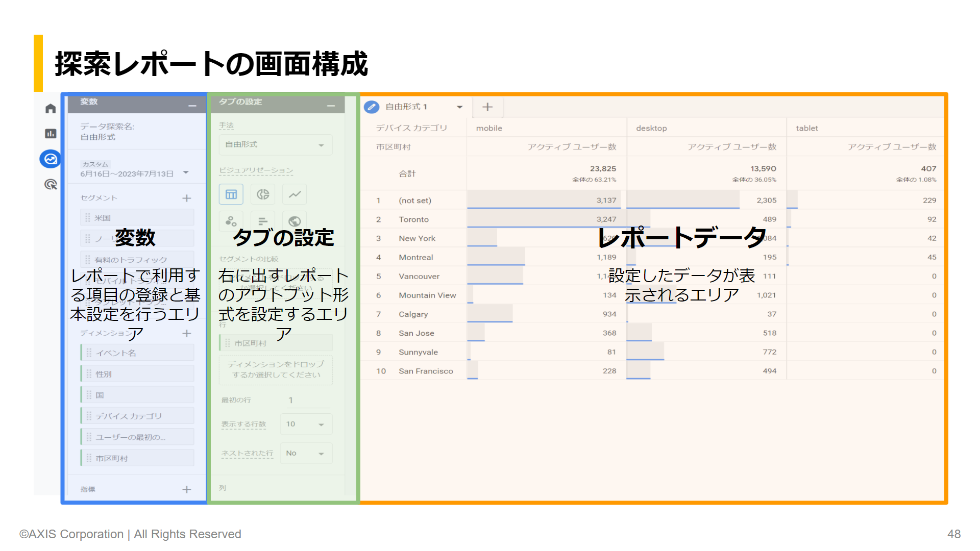Open the Home icon in the left sidebar
This screenshot has height=551, width=980.
(x=50, y=108)
